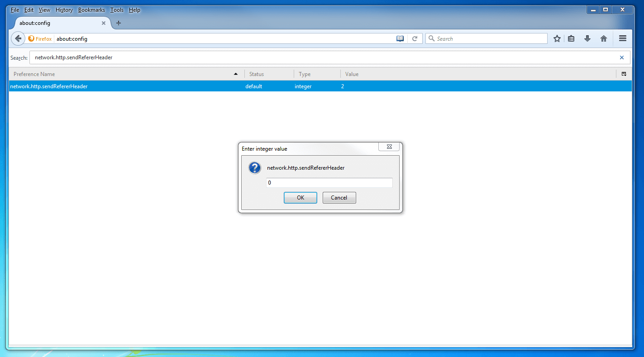
Task: Show bookmarks list icon in toolbar
Action: point(571,39)
